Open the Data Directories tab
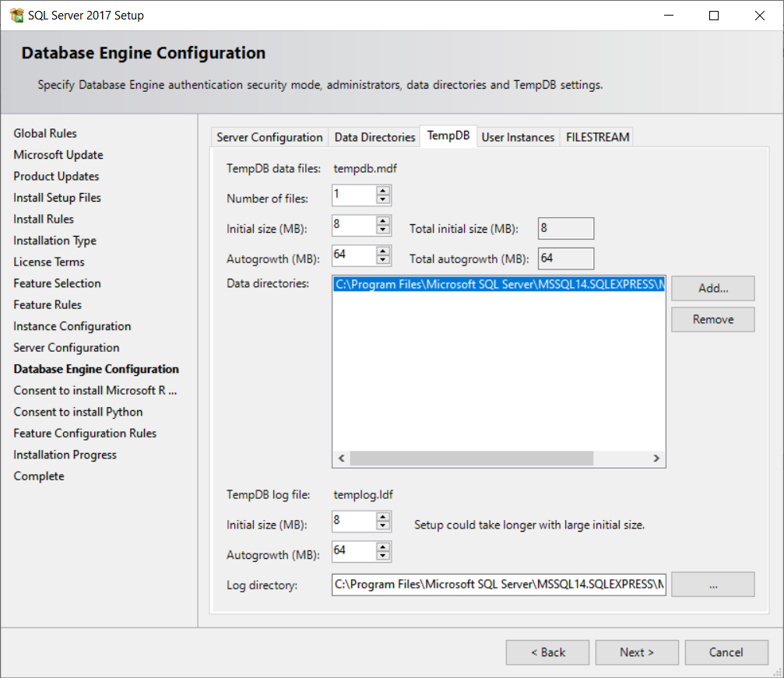The height and width of the screenshot is (678, 784). pyautogui.click(x=374, y=137)
